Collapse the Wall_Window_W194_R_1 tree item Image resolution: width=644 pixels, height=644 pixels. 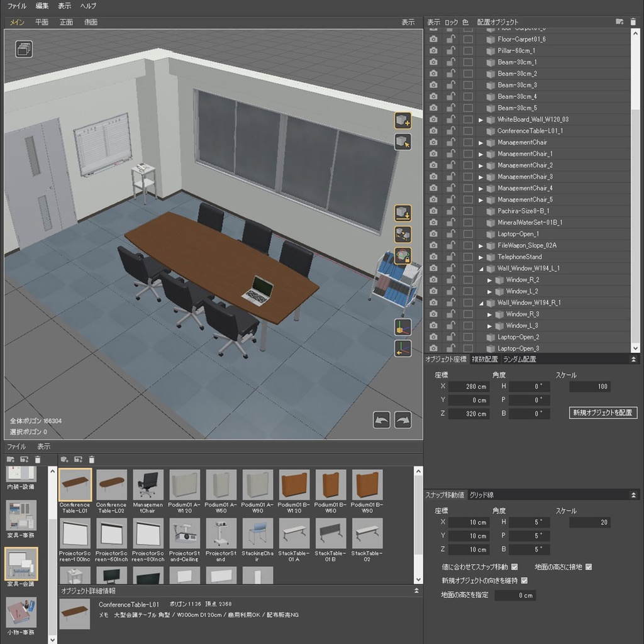coord(481,303)
